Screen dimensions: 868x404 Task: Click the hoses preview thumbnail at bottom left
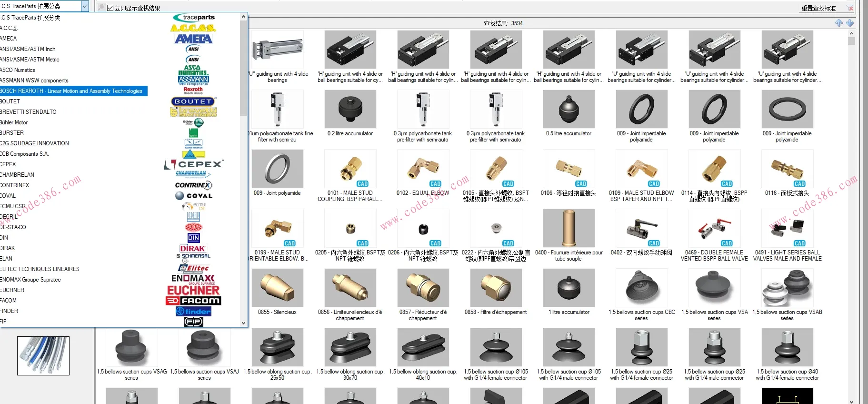(x=43, y=355)
